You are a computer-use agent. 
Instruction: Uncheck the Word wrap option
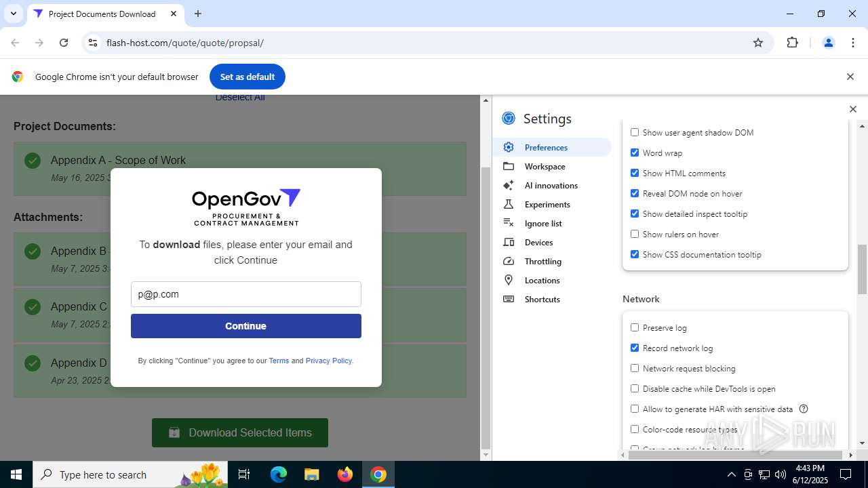(x=635, y=152)
